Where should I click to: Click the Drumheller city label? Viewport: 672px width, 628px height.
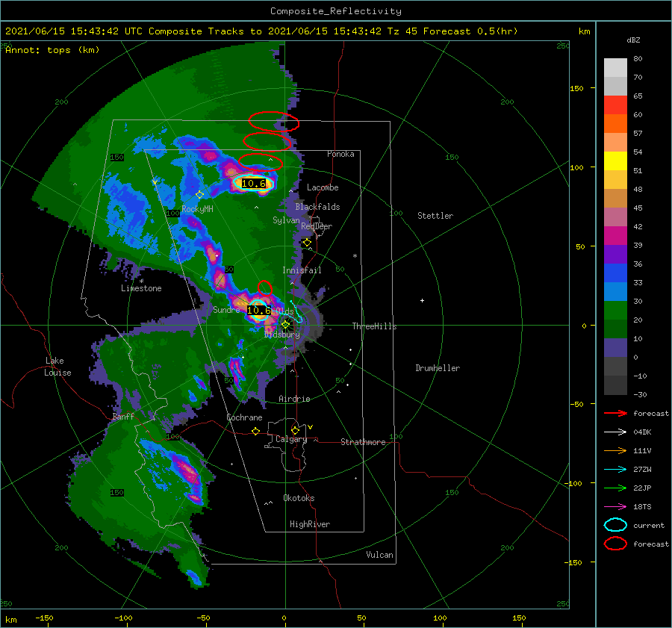[x=438, y=368]
